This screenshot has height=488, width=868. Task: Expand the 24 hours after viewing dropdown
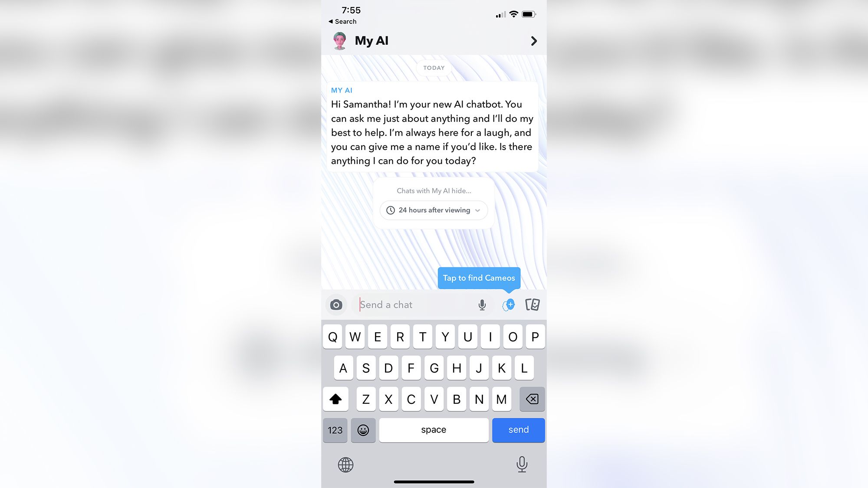[434, 210]
